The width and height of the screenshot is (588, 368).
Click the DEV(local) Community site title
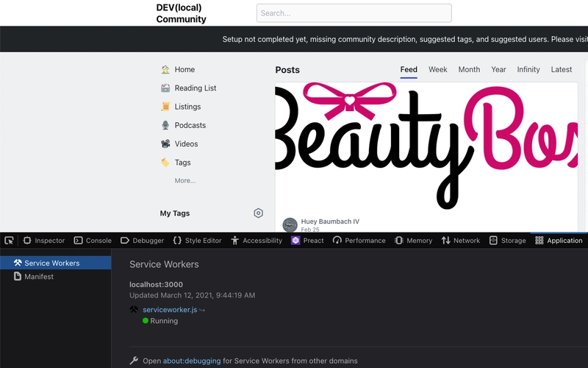[x=181, y=13]
